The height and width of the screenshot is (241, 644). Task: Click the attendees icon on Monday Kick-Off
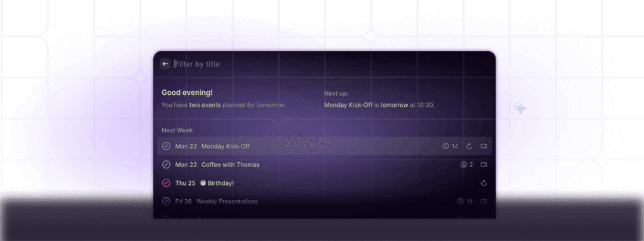click(x=445, y=146)
